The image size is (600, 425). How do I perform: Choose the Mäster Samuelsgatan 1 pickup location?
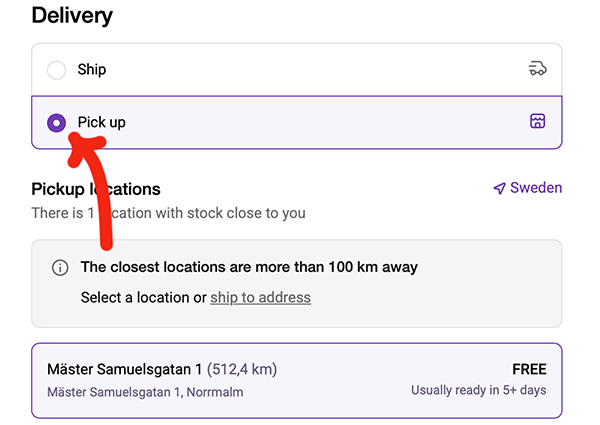point(297,380)
